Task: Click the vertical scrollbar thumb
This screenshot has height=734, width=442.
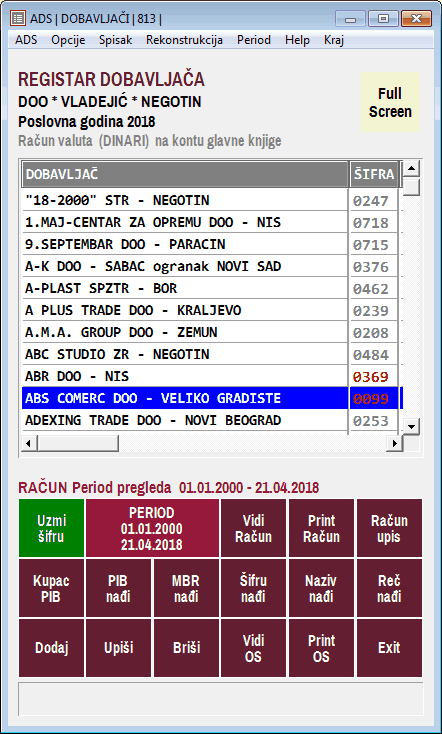Action: tap(412, 187)
